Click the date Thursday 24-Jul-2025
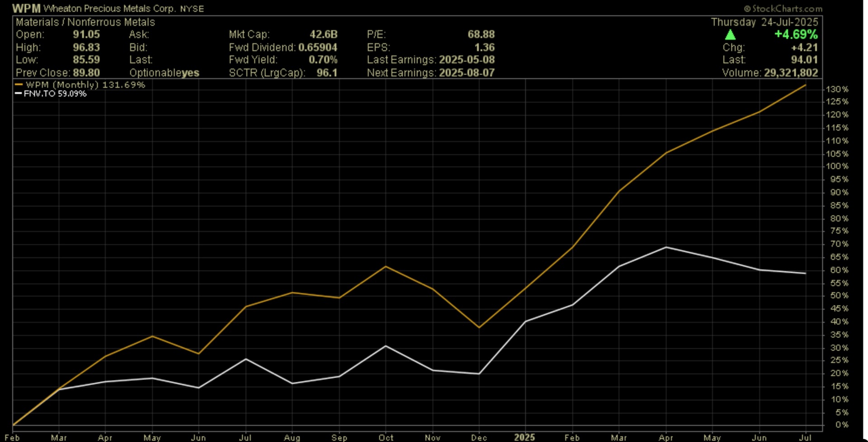Screen dimensions: 868x442 point(764,22)
